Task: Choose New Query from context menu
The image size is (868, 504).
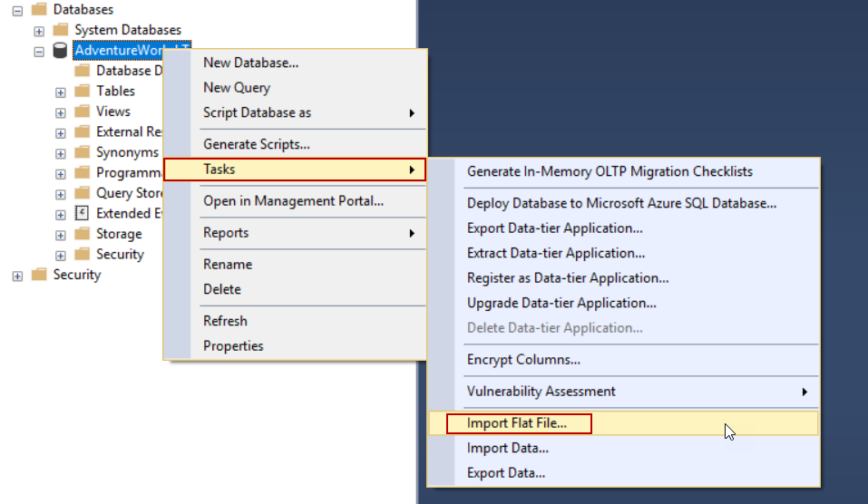Action: 237,88
